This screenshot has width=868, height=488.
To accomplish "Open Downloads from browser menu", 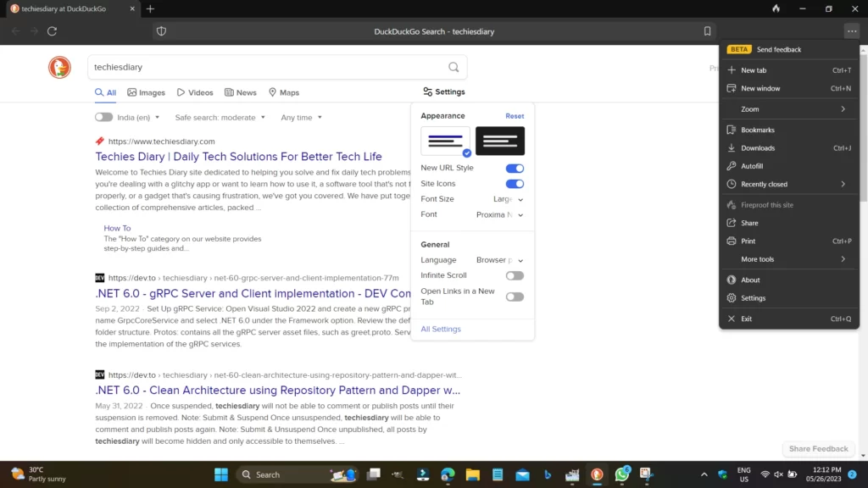I will (789, 147).
